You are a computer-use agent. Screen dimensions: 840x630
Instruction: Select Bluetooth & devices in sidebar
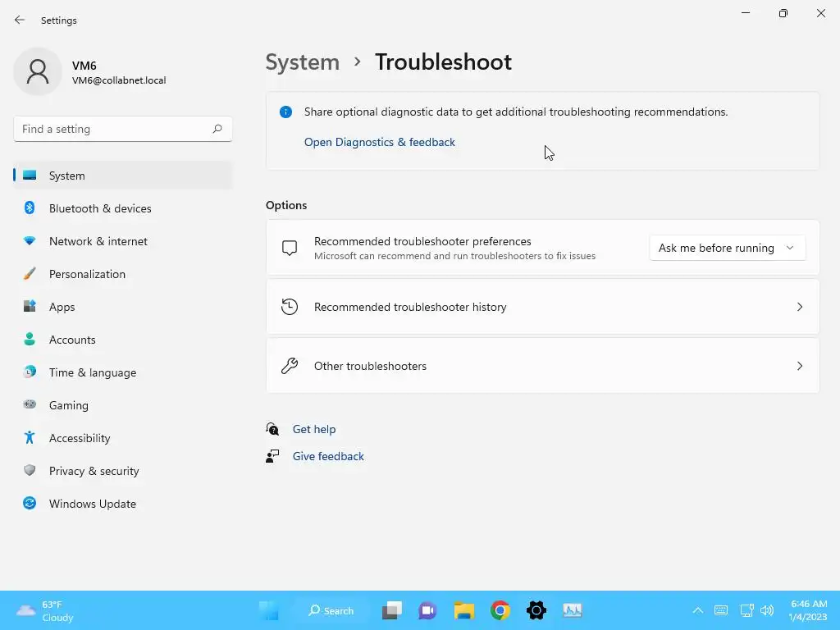123,208
